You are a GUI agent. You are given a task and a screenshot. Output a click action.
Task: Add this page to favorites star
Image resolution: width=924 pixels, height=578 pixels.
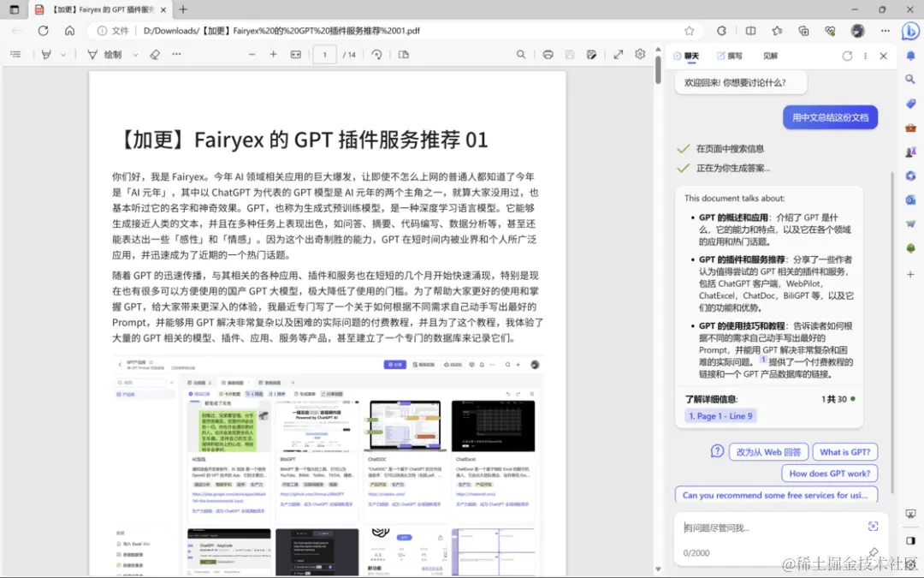coord(689,31)
